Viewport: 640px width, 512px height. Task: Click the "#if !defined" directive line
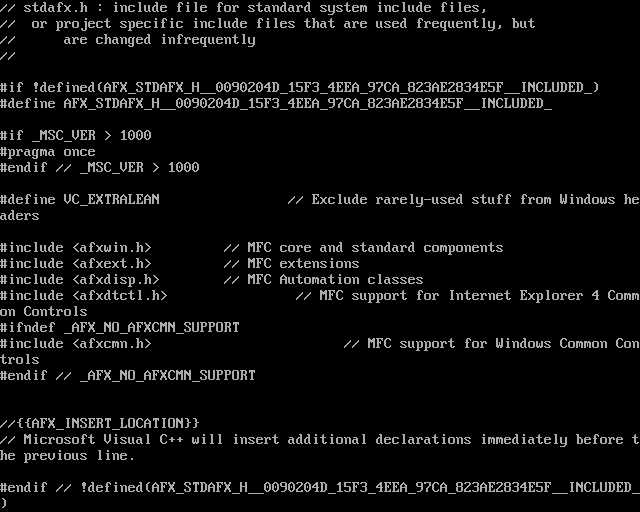(x=300, y=88)
